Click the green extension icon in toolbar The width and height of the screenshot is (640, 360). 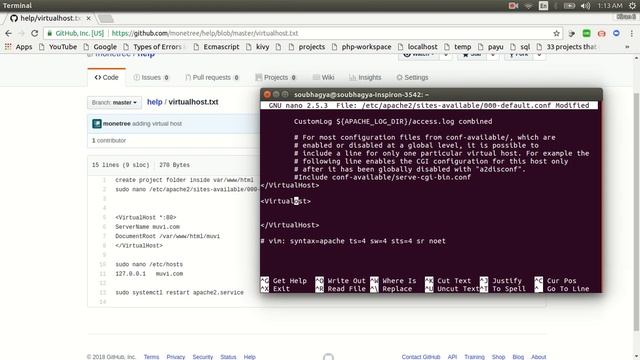point(587,33)
